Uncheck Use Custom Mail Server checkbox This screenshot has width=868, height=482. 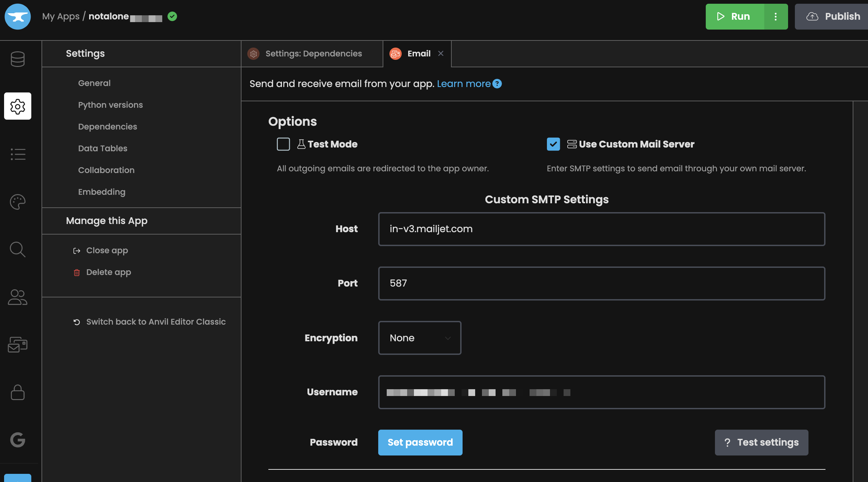coord(553,144)
